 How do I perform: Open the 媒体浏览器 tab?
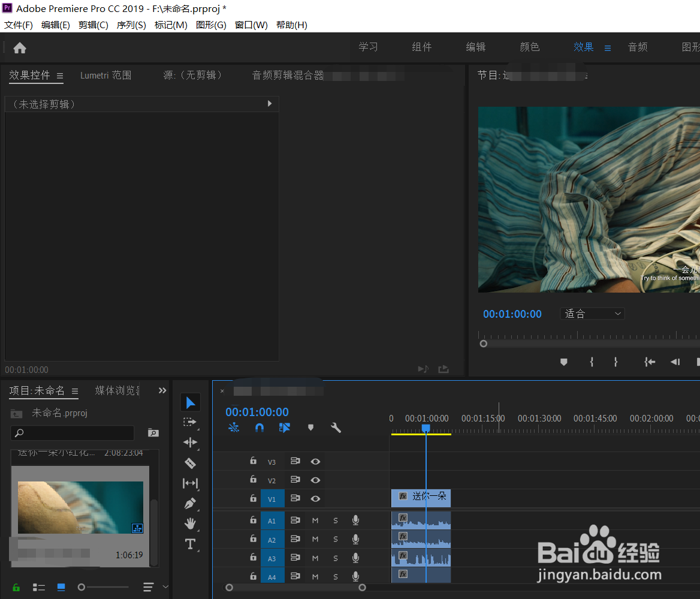[117, 390]
